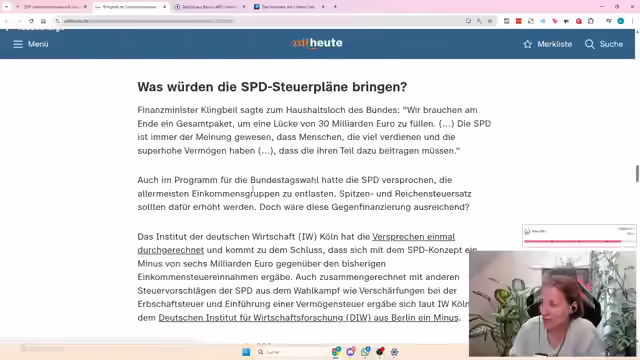Close the fourth browser tab
This screenshot has height=360, width=640.
pos(323,7)
